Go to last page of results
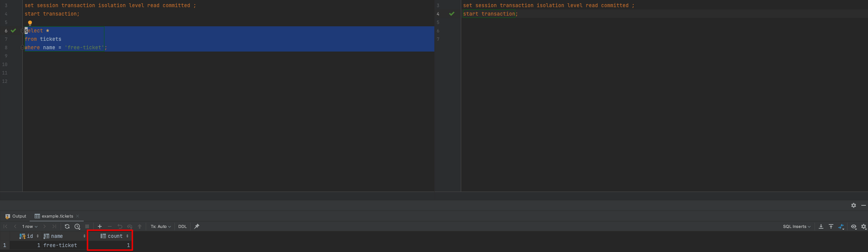Image resolution: width=868 pixels, height=252 pixels. [x=54, y=226]
